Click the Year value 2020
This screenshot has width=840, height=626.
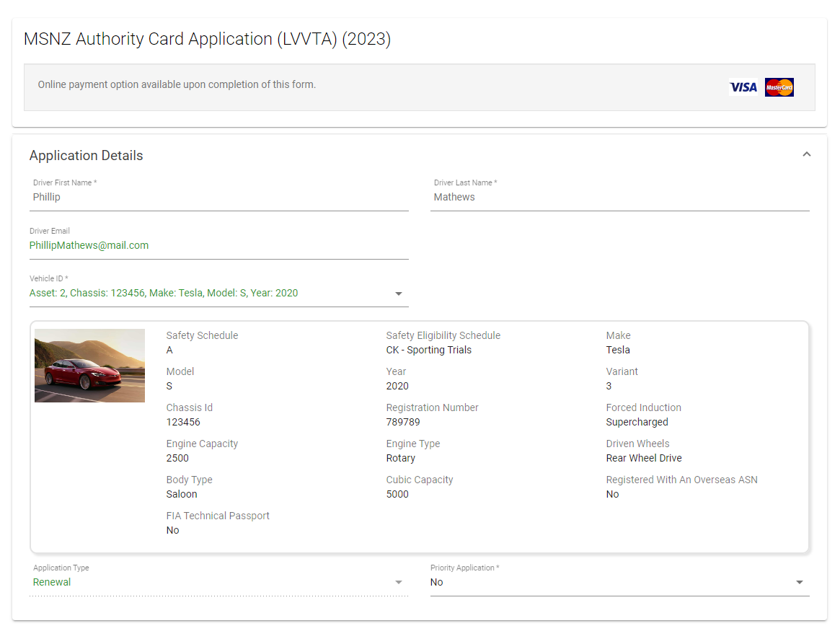397,386
